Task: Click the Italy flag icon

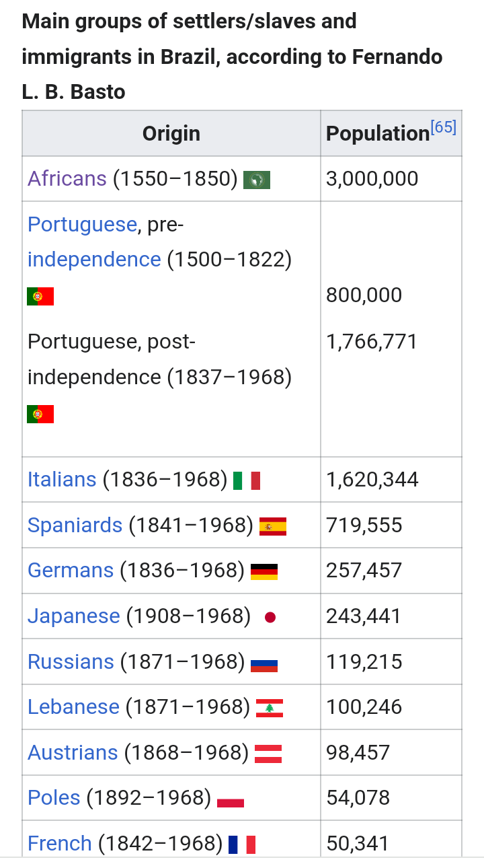Action: 247,480
